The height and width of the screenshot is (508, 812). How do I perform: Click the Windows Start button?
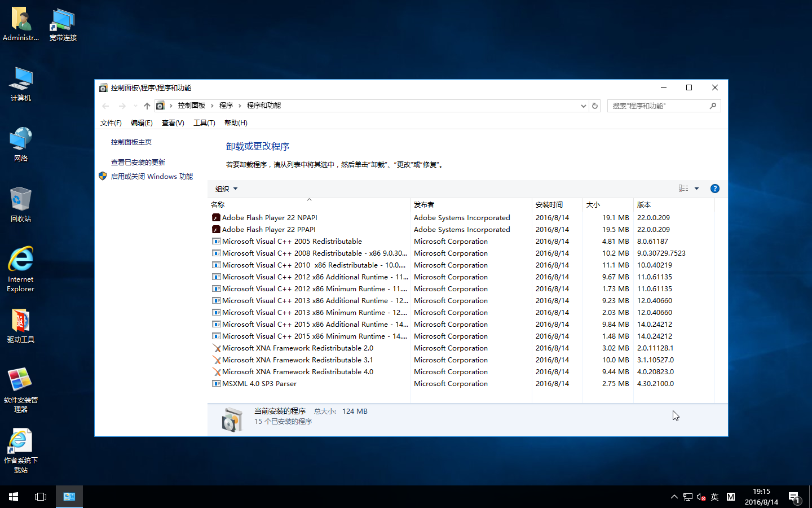coord(14,497)
